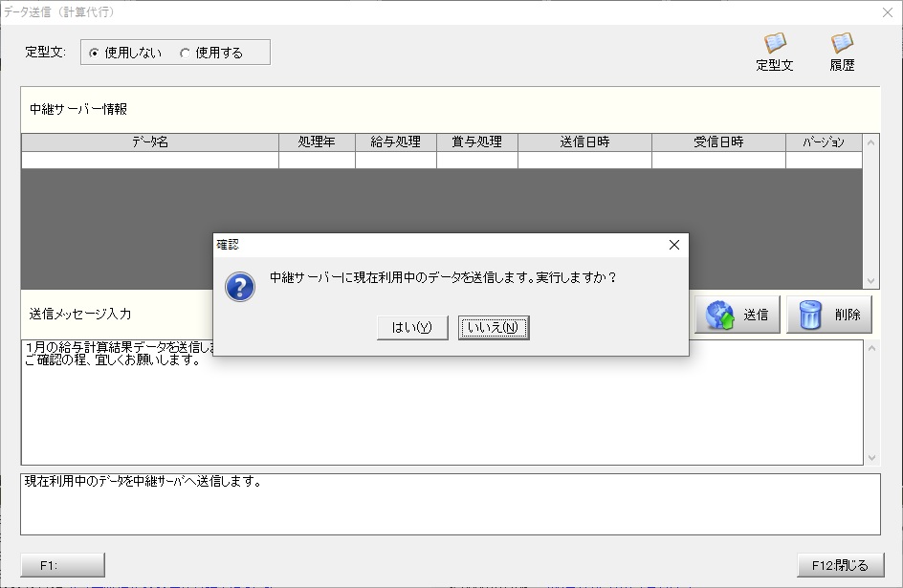Click the データ名 column header
This screenshot has width=903, height=588.
tap(150, 142)
